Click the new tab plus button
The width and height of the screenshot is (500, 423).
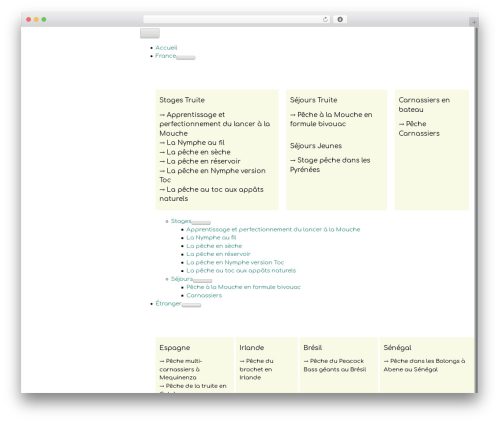[474, 22]
